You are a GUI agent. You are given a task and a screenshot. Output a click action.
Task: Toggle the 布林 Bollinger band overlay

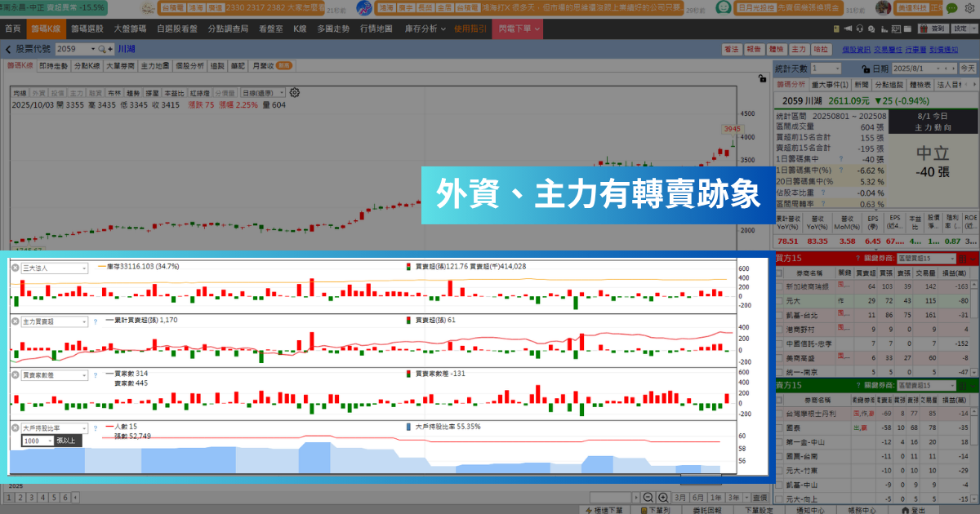click(x=114, y=93)
